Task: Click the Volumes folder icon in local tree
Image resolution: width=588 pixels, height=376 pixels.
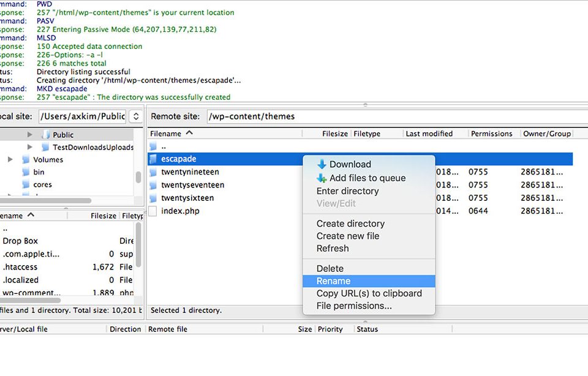Action: pyautogui.click(x=26, y=160)
